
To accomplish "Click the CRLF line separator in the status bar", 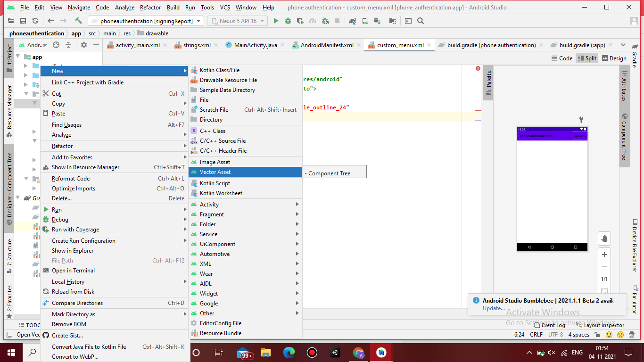I will click(x=537, y=335).
